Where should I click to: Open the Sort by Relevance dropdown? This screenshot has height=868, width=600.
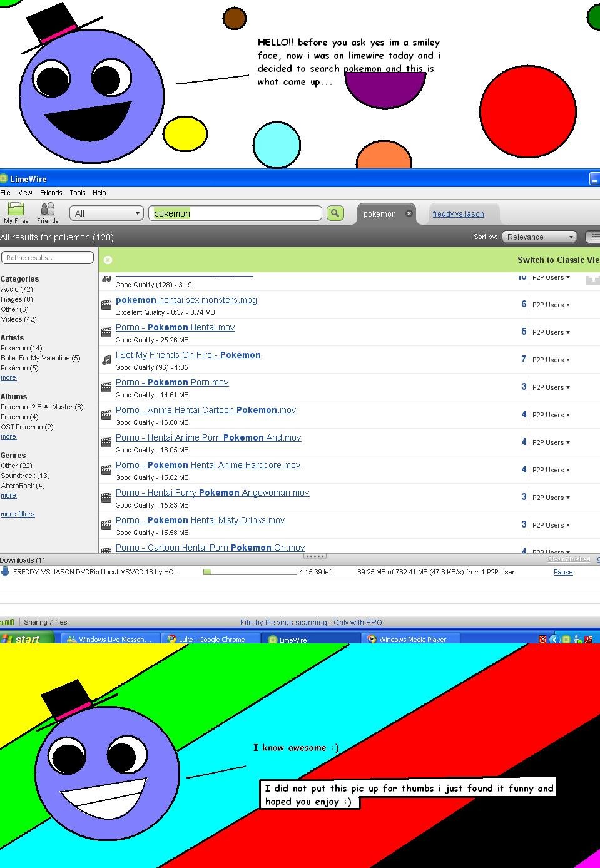pos(539,237)
